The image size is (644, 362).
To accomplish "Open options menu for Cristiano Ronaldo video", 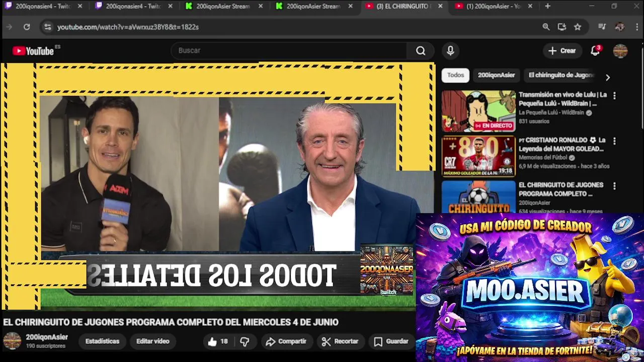I will pos(614,141).
